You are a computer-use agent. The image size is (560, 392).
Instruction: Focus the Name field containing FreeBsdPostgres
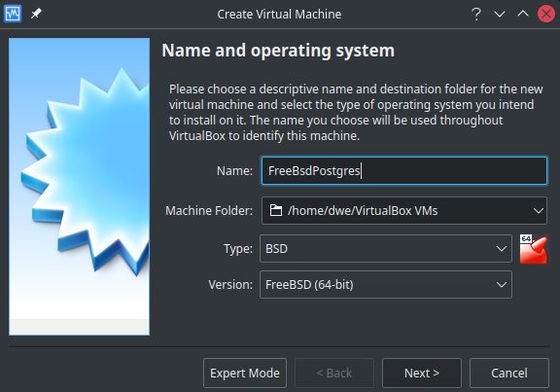pos(403,170)
